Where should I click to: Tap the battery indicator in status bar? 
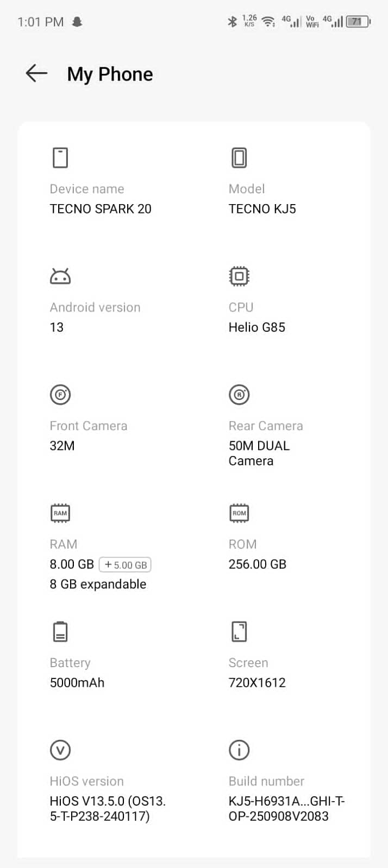coord(358,22)
